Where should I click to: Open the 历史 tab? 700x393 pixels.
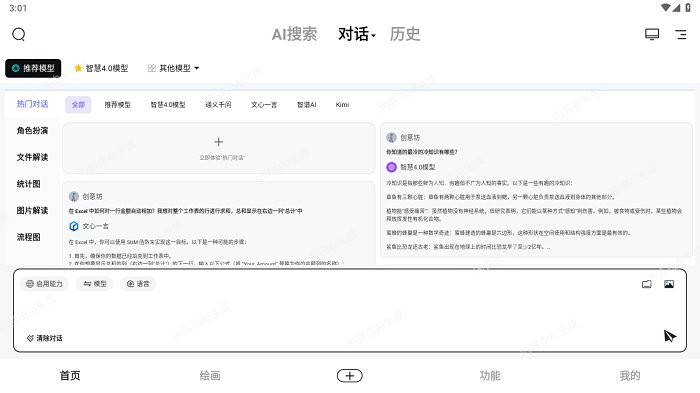[405, 34]
